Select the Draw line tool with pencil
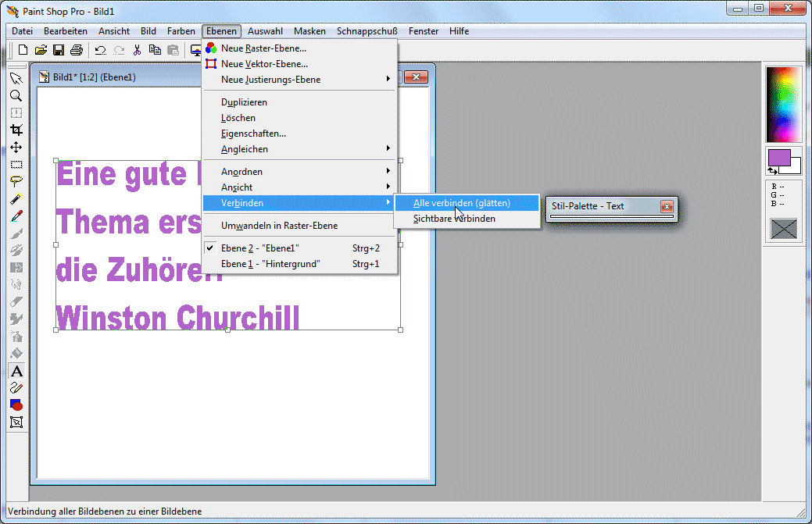 click(x=16, y=388)
